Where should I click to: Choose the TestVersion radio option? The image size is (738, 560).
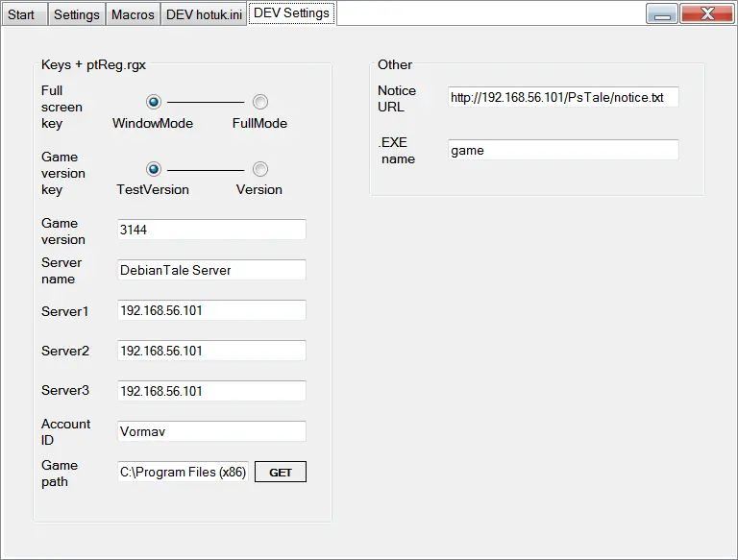(x=154, y=169)
